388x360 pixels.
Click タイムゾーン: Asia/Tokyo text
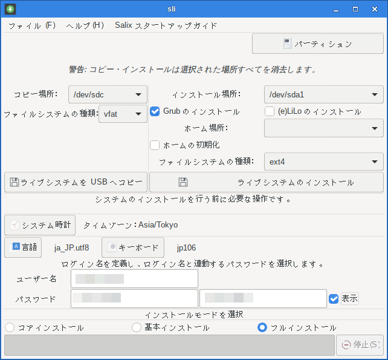[x=130, y=225]
